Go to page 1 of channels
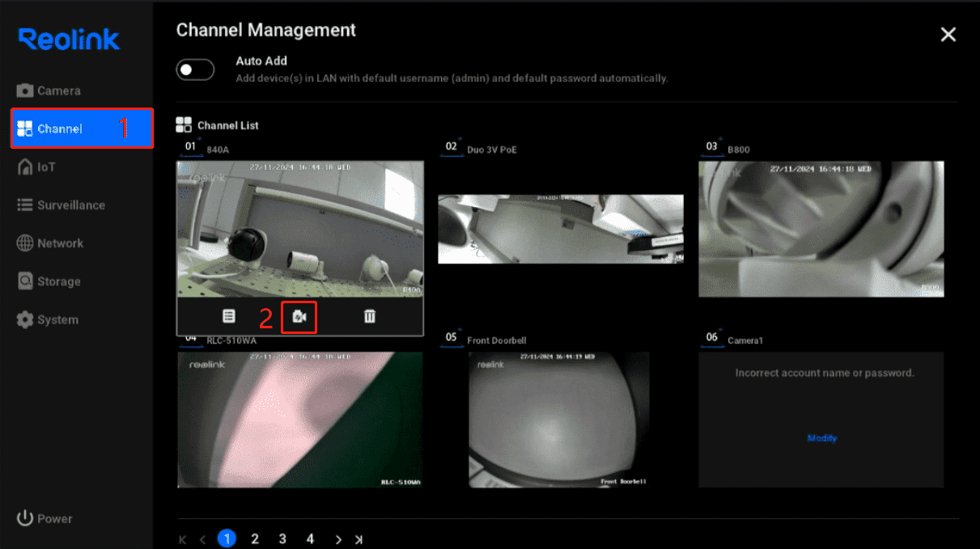 (227, 538)
